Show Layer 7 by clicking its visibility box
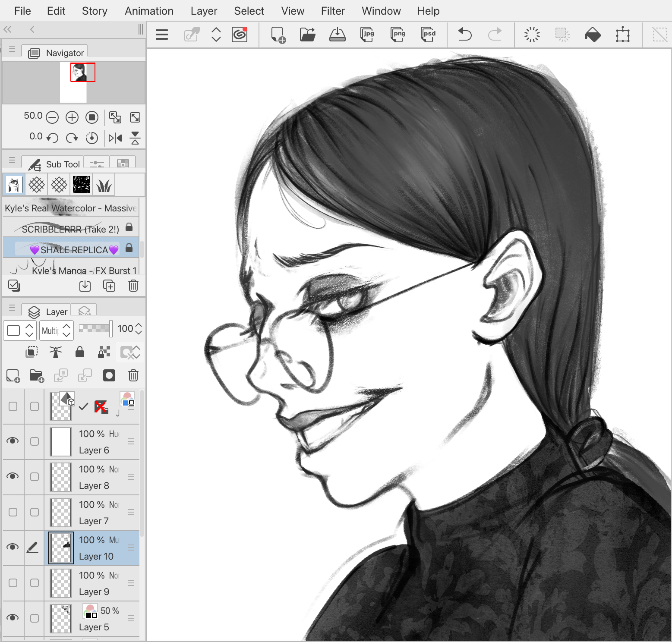Screen dimensions: 672x642 (x=13, y=512)
